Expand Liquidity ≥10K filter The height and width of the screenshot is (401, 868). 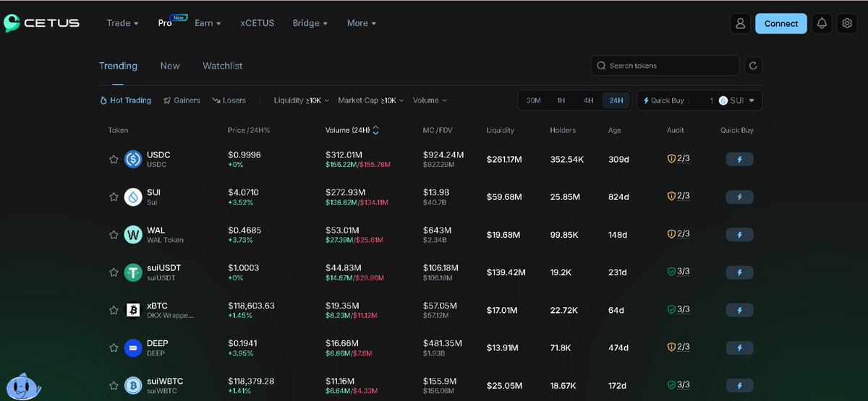coord(302,100)
